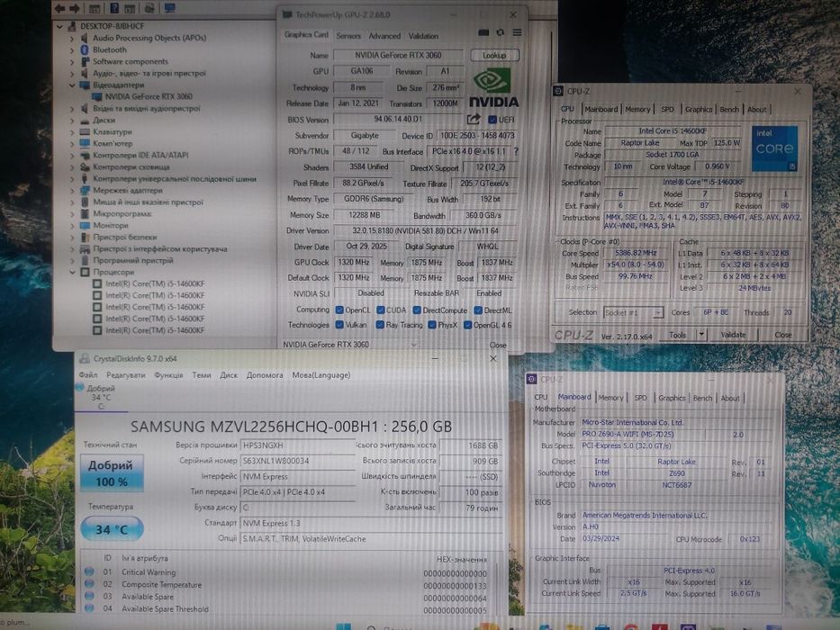Switch to the Sensors tab in GPU-Z

tap(348, 36)
